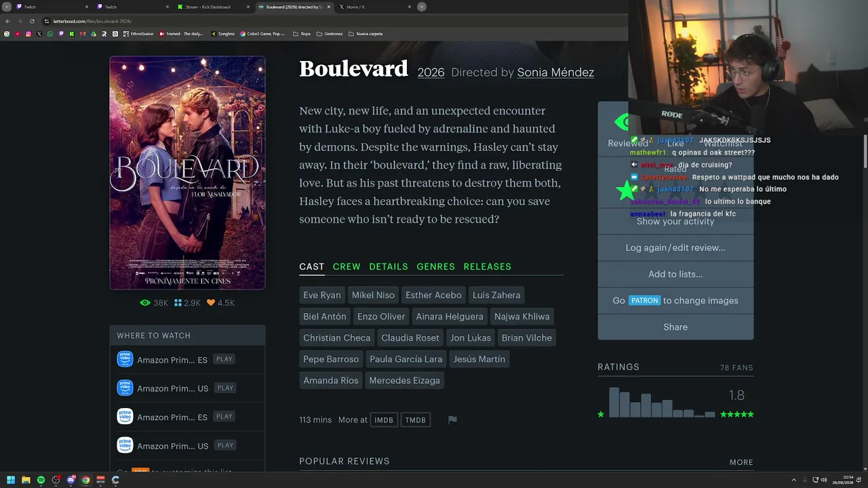Click the green rated star

pos(626,191)
